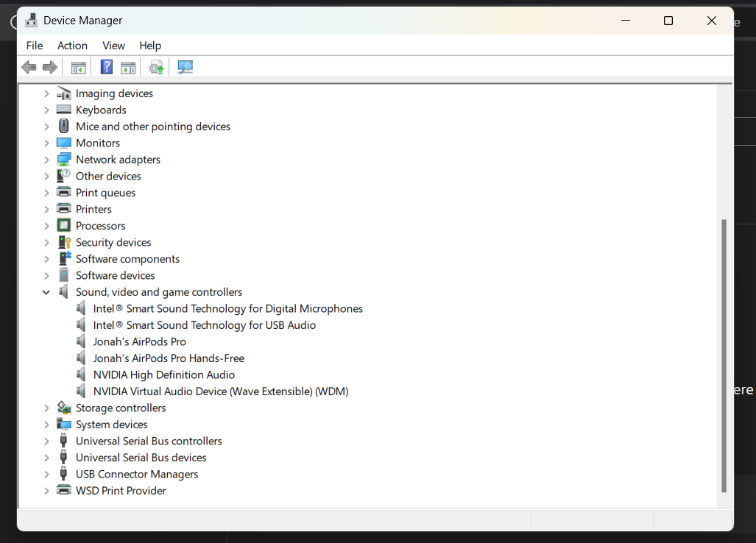Collapse Sound, video and game controllers
The image size is (756, 543).
pyautogui.click(x=46, y=292)
